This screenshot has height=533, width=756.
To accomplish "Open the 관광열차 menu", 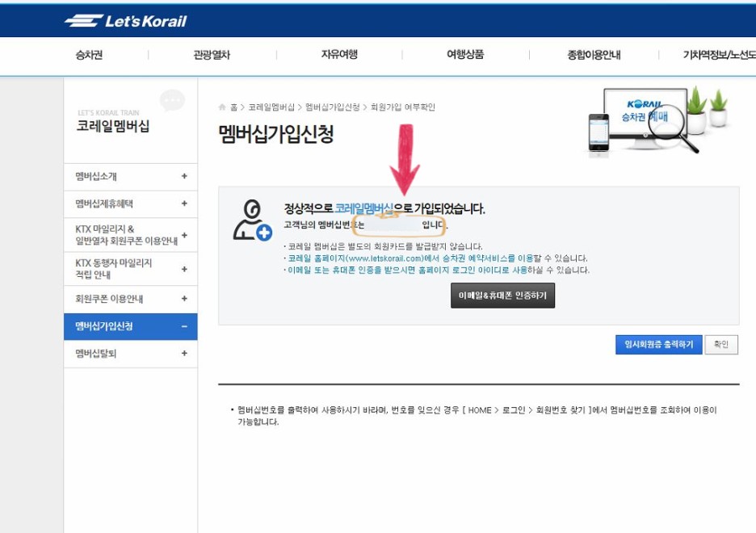I will (212, 55).
